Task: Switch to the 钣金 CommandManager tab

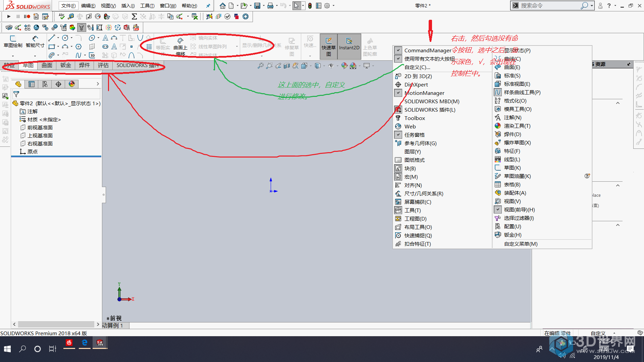Action: pyautogui.click(x=66, y=65)
